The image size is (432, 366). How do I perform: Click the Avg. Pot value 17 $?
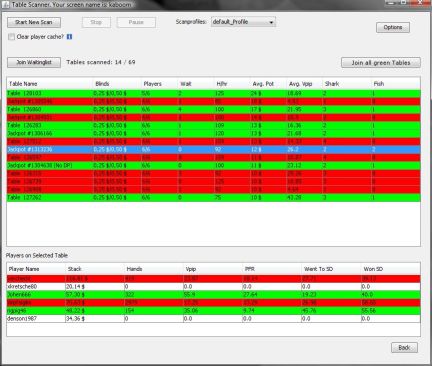click(x=256, y=109)
